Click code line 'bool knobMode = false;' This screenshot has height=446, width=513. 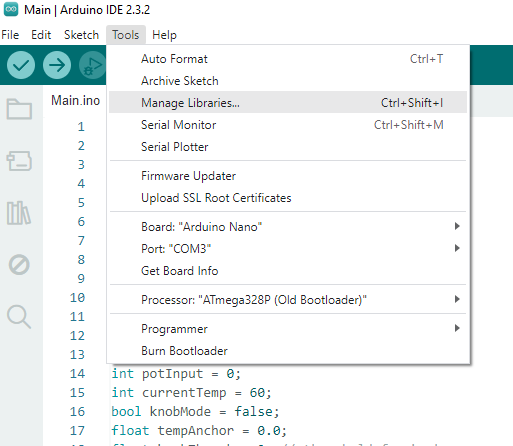[195, 412]
